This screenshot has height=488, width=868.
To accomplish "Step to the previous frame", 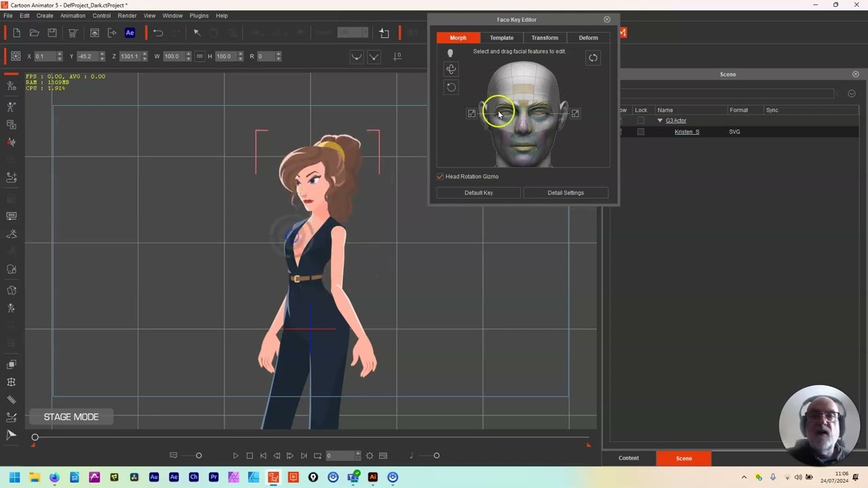I will tap(277, 455).
